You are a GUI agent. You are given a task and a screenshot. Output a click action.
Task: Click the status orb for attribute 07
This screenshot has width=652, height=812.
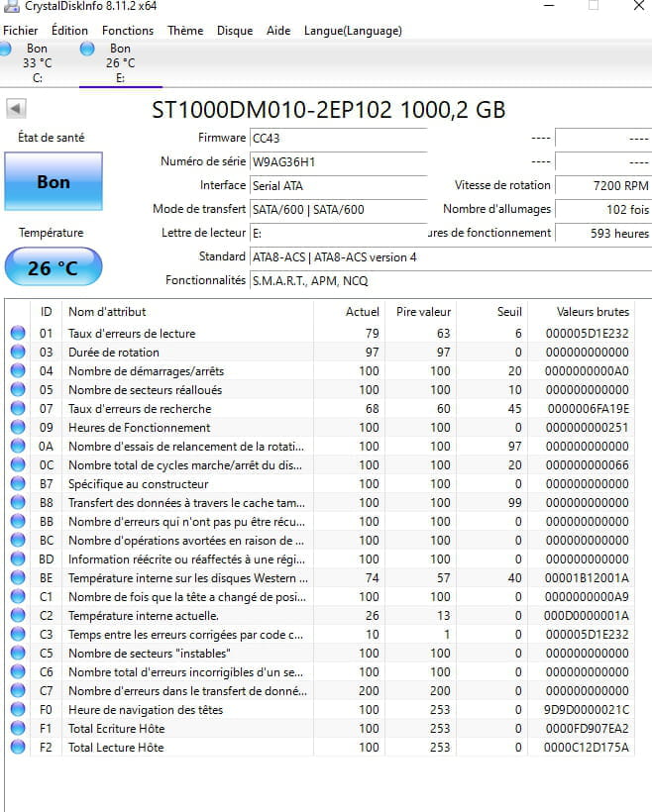coord(18,409)
